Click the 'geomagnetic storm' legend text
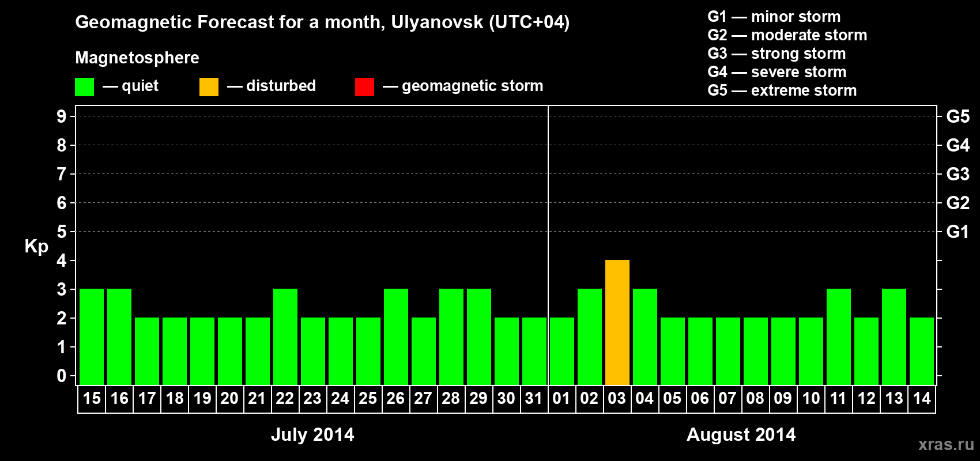 (473, 86)
